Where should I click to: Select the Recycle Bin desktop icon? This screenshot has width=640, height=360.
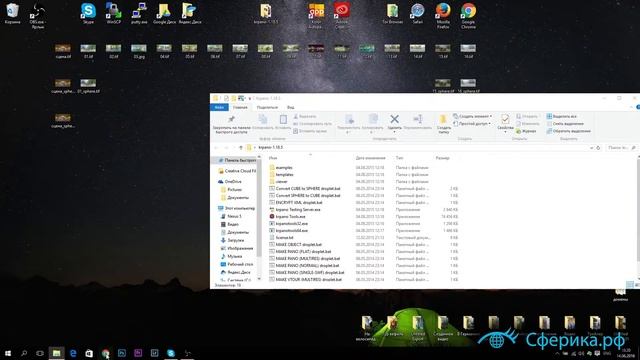(x=12, y=13)
